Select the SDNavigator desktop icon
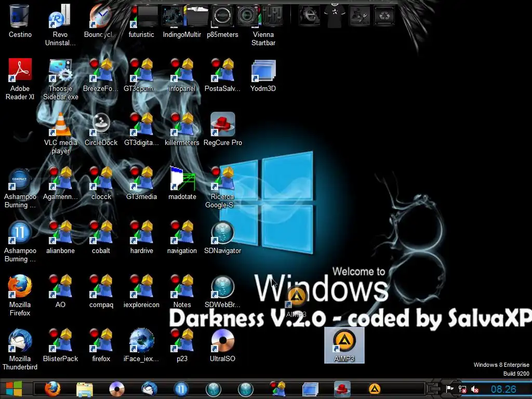The width and height of the screenshot is (532, 399). (x=222, y=237)
